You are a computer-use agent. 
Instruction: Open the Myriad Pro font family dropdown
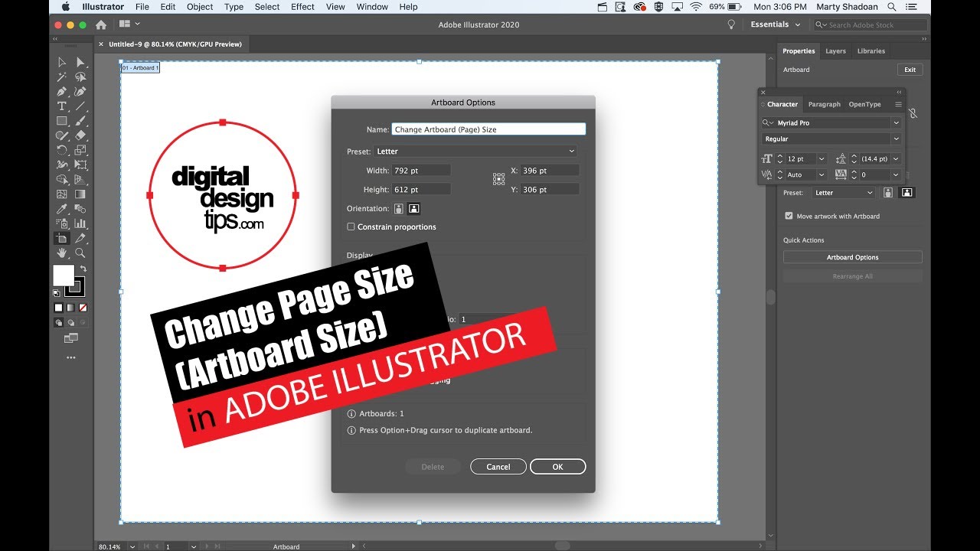[897, 122]
